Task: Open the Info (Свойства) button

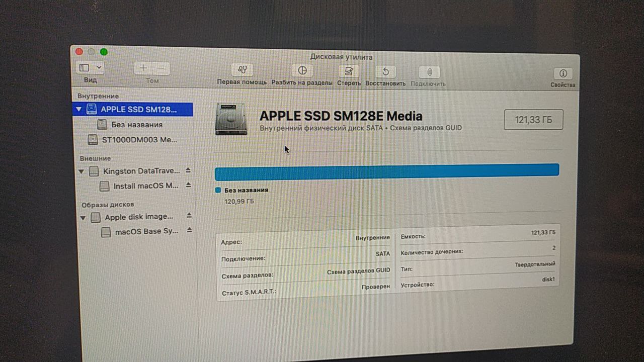Action: click(563, 73)
